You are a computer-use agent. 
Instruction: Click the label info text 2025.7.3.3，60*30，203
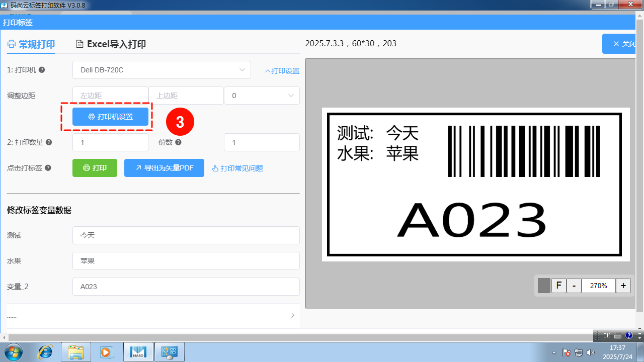pyautogui.click(x=351, y=44)
